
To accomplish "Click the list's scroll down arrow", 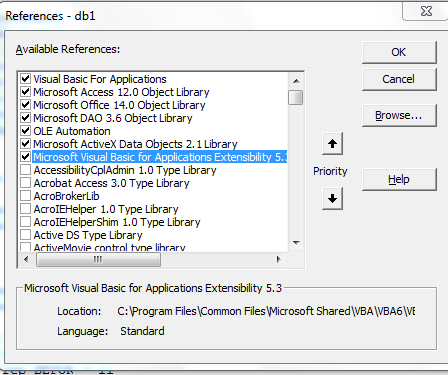I will pos(296,243).
